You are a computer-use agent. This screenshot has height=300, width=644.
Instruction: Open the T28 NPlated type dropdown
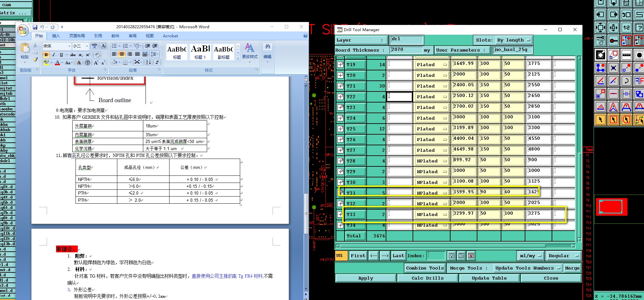(x=432, y=161)
